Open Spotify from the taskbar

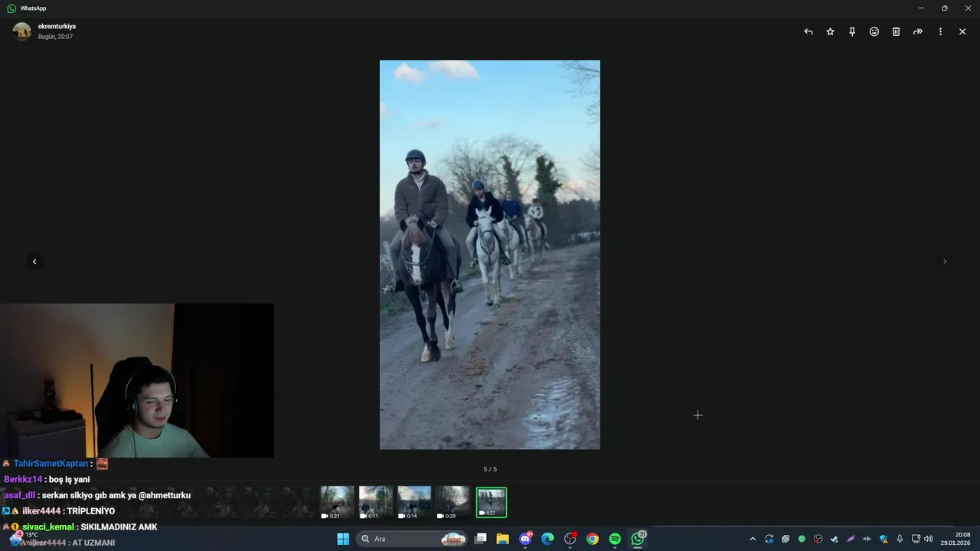pyautogui.click(x=615, y=539)
